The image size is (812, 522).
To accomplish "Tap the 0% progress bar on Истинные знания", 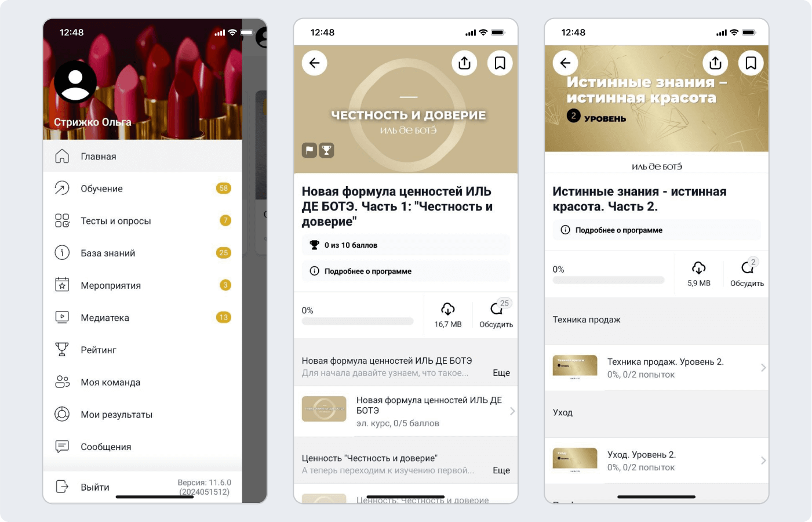I will tap(609, 280).
